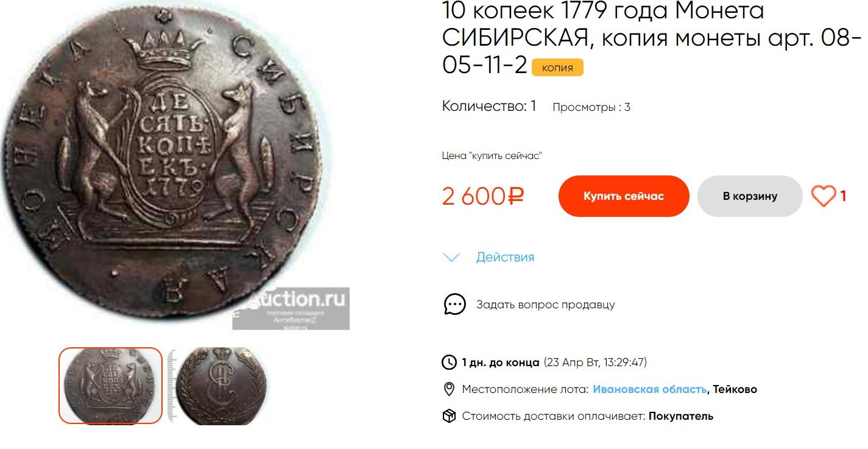This screenshot has width=868, height=449.
Task: Click the delivery box icon
Action: pos(449,416)
